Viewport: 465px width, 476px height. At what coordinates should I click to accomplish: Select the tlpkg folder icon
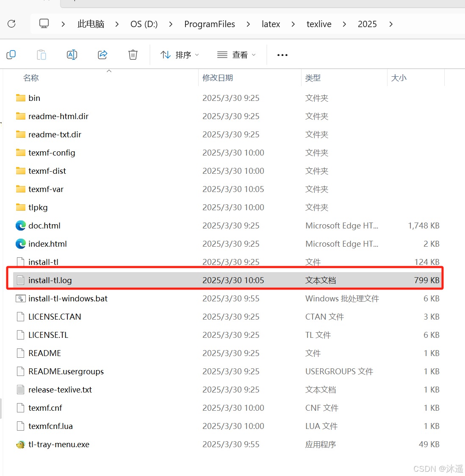pyautogui.click(x=21, y=207)
